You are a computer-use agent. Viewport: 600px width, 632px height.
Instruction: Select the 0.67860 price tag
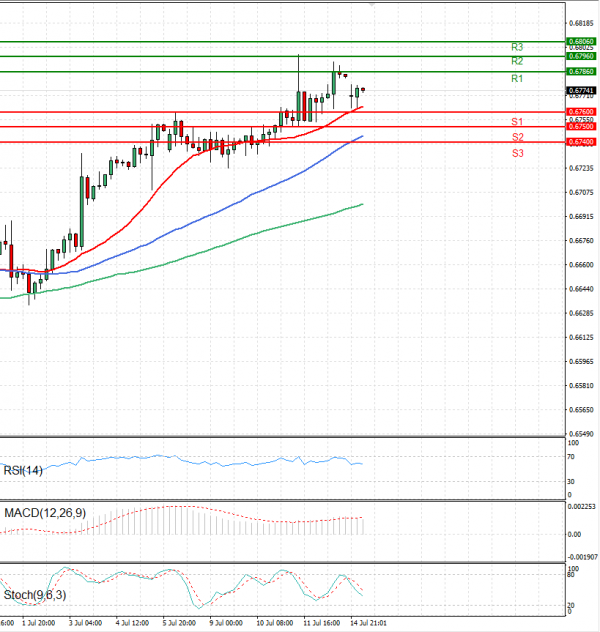click(x=581, y=71)
